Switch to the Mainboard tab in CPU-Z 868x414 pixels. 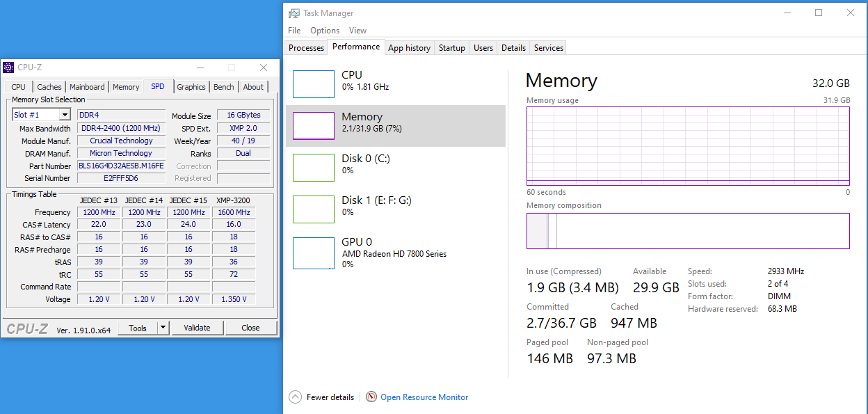click(x=87, y=87)
